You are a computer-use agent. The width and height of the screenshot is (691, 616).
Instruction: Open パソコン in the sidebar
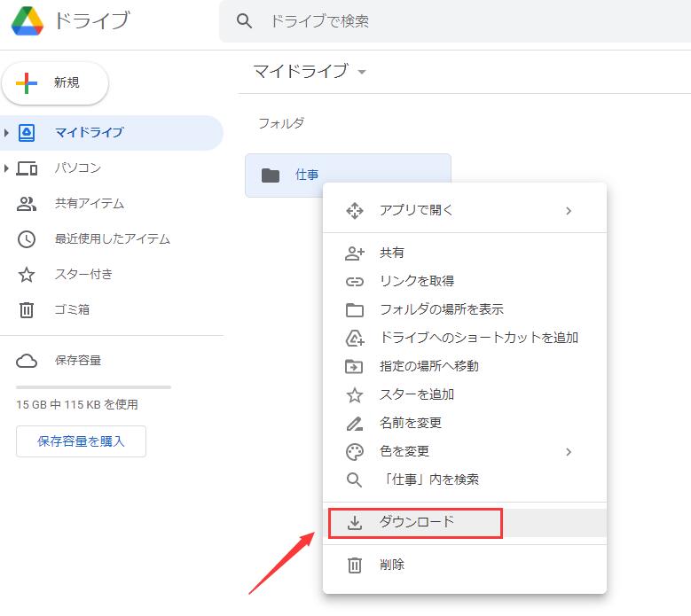coord(77,168)
